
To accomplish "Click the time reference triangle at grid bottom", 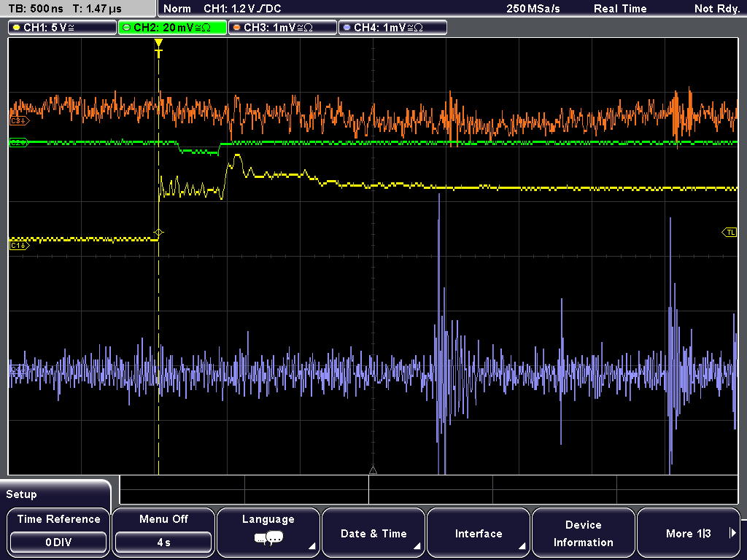I will pyautogui.click(x=373, y=470).
